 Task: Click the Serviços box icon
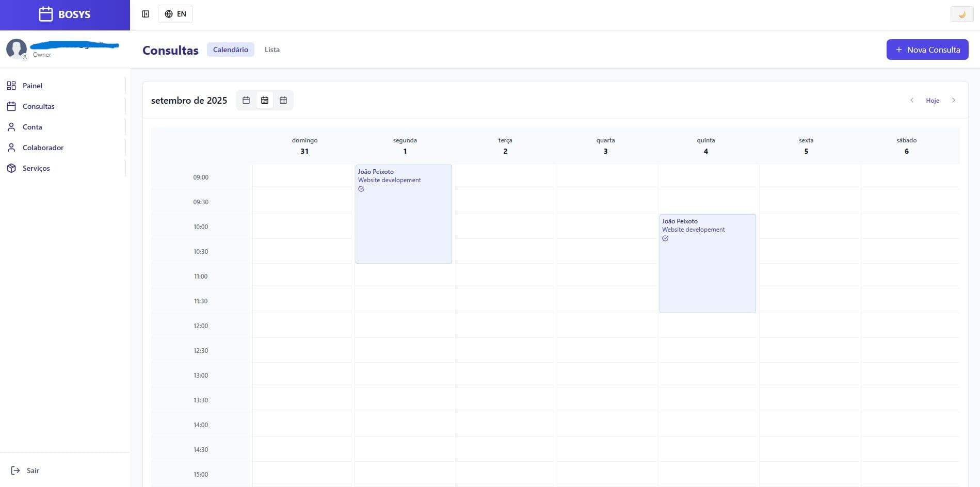tap(11, 168)
